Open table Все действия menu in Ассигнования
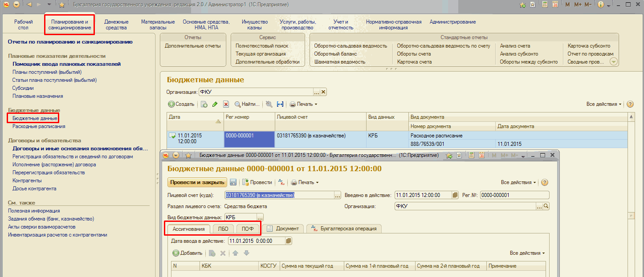Image resolution: width=644 pixels, height=277 pixels. (x=527, y=253)
